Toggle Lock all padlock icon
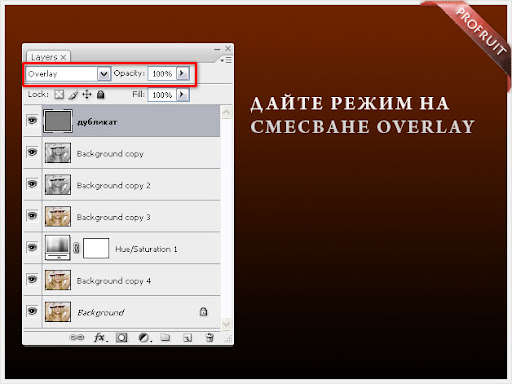 tap(101, 95)
